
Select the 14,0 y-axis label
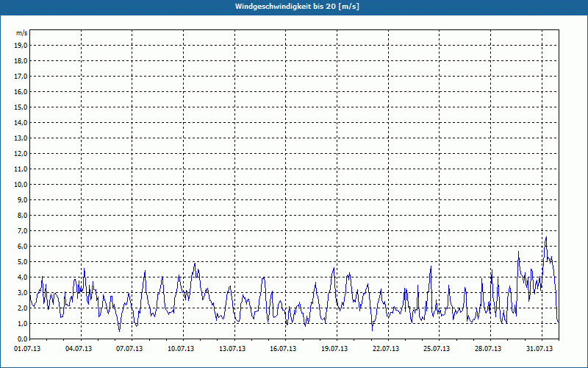point(21,122)
